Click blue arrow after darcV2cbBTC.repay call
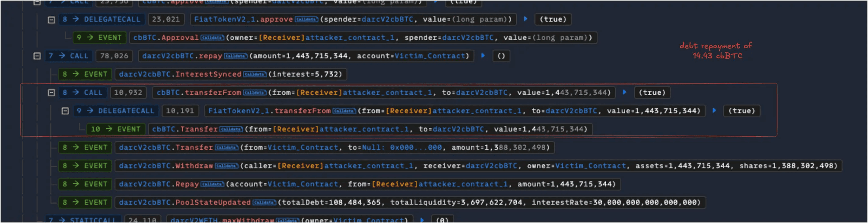 pyautogui.click(x=483, y=56)
